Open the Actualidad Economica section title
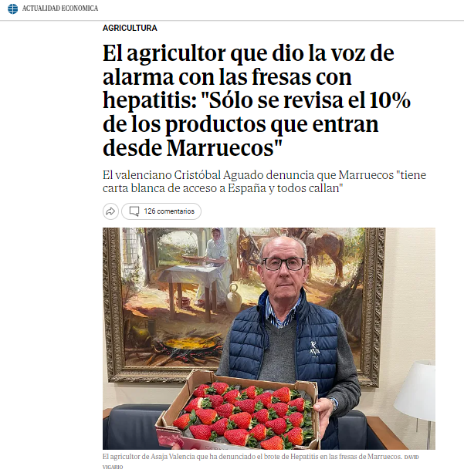The width and height of the screenshot is (464, 476). click(60, 8)
